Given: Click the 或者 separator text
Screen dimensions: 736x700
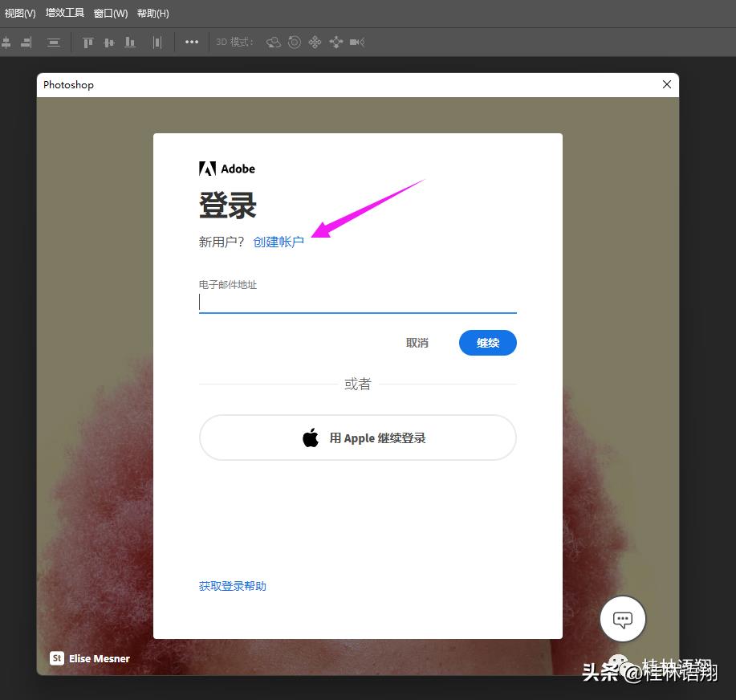Looking at the screenshot, I should click(358, 384).
